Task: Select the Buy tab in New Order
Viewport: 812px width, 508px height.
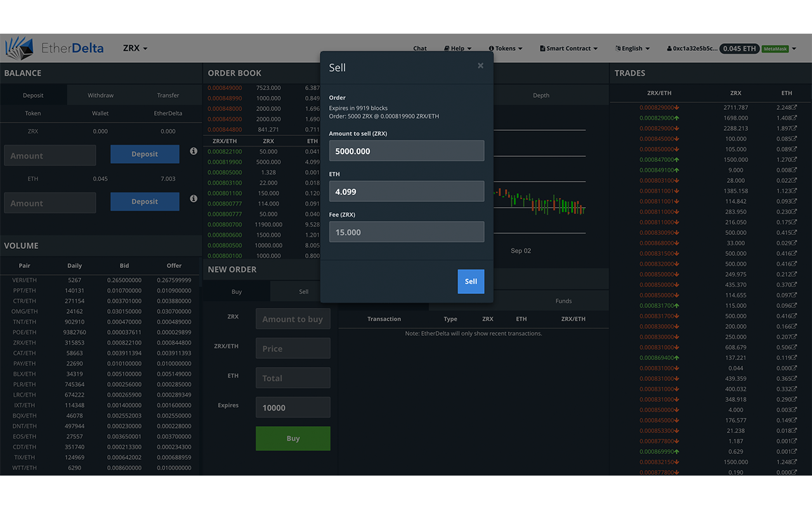Action: coord(237,291)
